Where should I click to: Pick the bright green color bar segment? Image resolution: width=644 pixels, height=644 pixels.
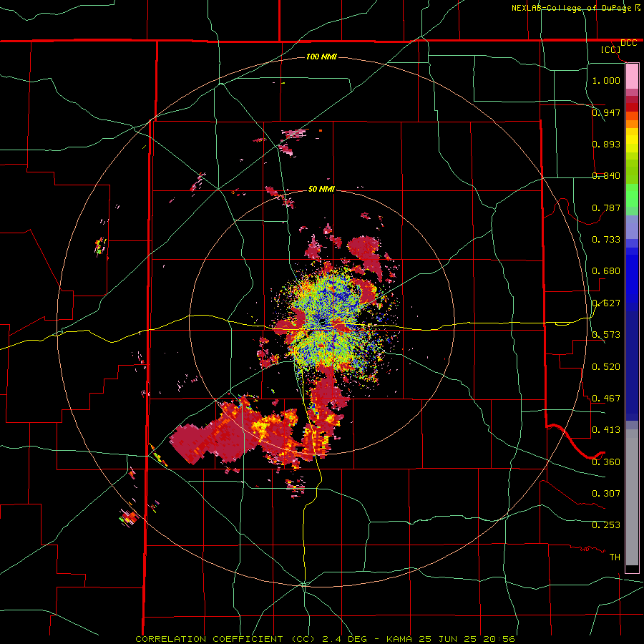[x=632, y=195]
